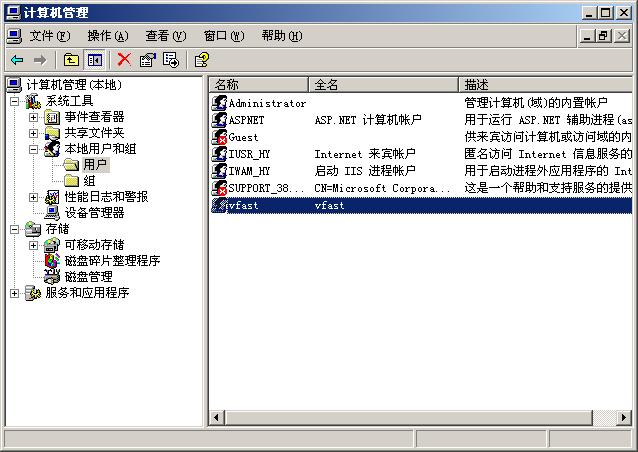Click the Help toolbar icon
The width and height of the screenshot is (638, 452).
(201, 60)
